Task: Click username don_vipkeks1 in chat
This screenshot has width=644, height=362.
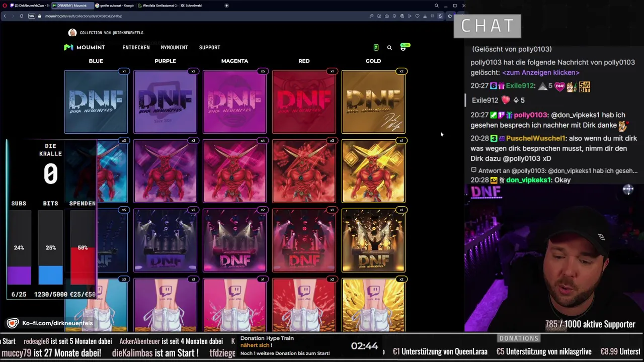Action: 528,180
